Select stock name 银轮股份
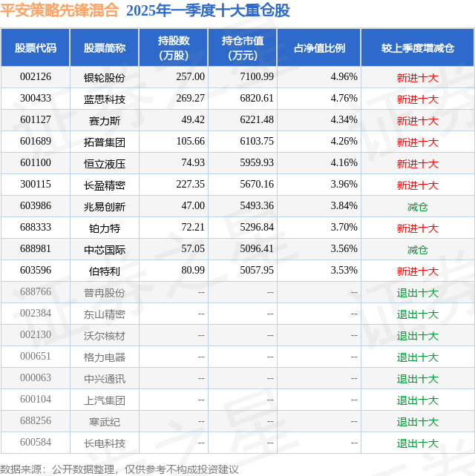The image size is (475, 476). click(x=105, y=78)
